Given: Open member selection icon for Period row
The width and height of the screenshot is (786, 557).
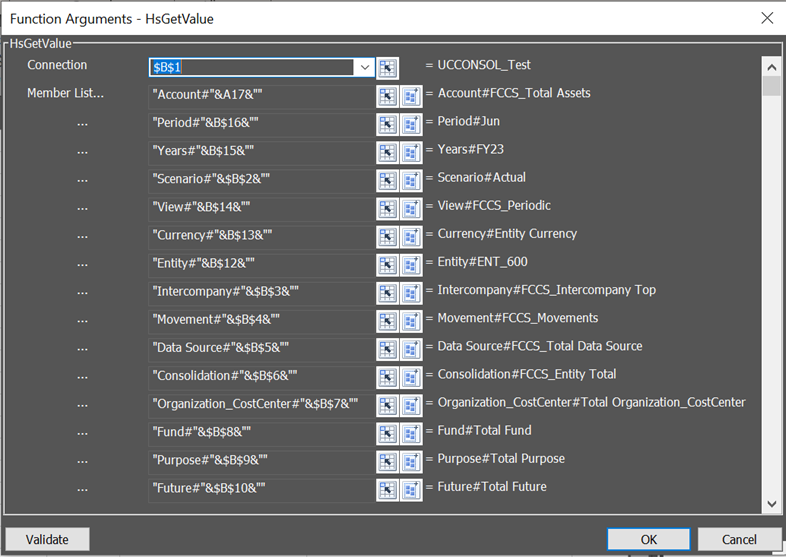Looking at the screenshot, I should (411, 124).
